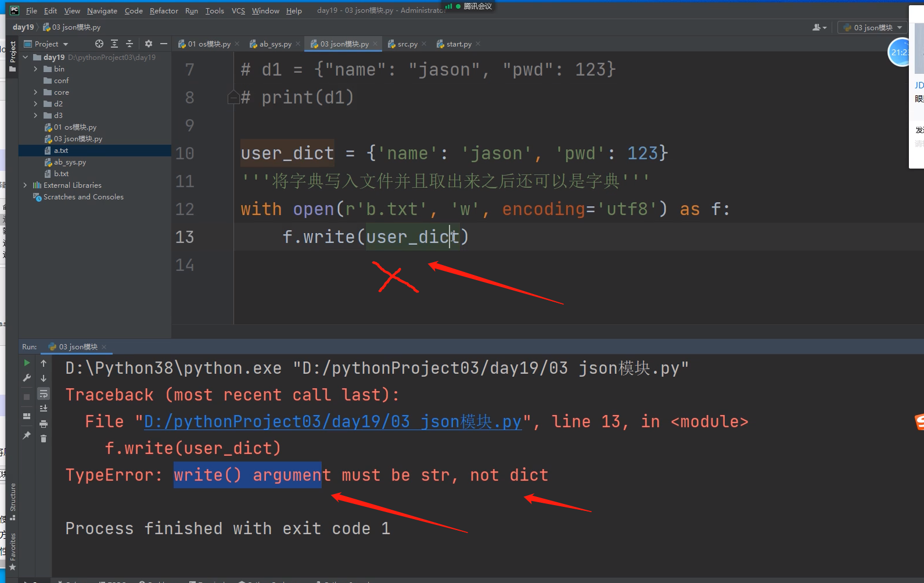This screenshot has width=924, height=583.
Task: Click day19 in the breadcrumb bar
Action: click(x=23, y=27)
